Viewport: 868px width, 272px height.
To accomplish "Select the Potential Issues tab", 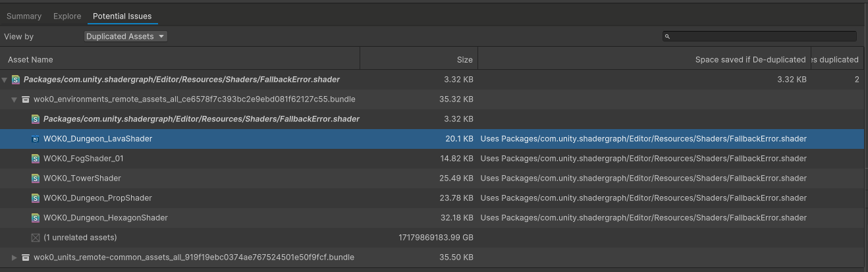I will pos(122,16).
